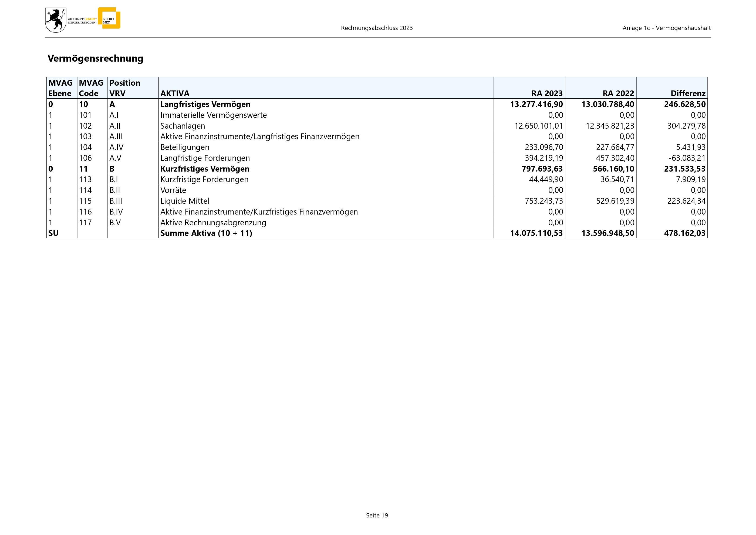Click the negative difference -63.083,21

[x=687, y=158]
